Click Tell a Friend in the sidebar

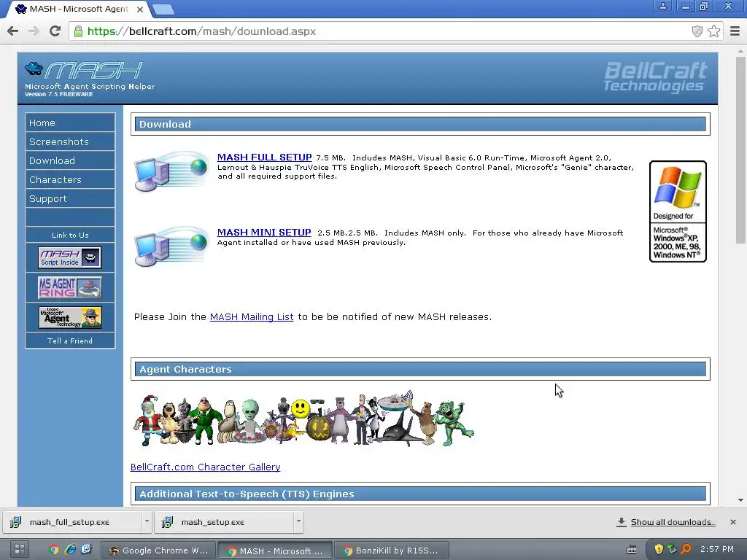click(x=70, y=341)
